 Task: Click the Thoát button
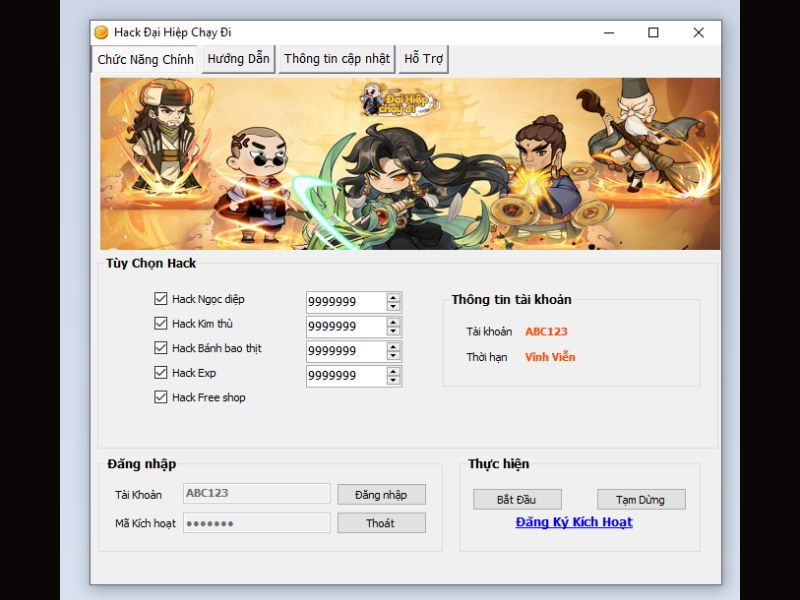click(381, 523)
